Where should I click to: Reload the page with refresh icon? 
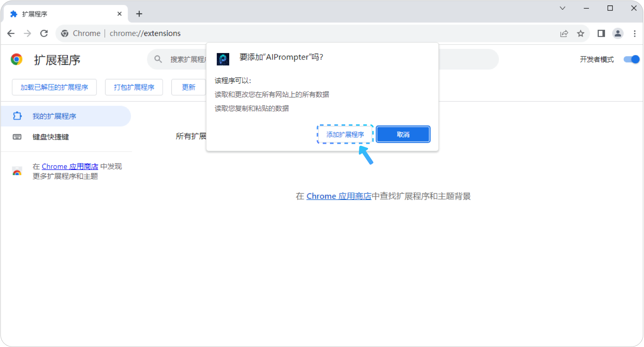click(x=44, y=34)
